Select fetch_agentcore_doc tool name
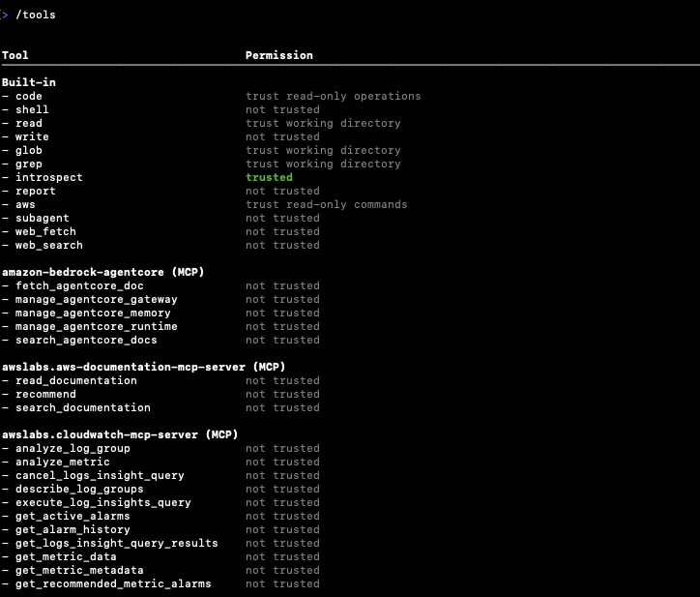The image size is (700, 597). pos(79,286)
